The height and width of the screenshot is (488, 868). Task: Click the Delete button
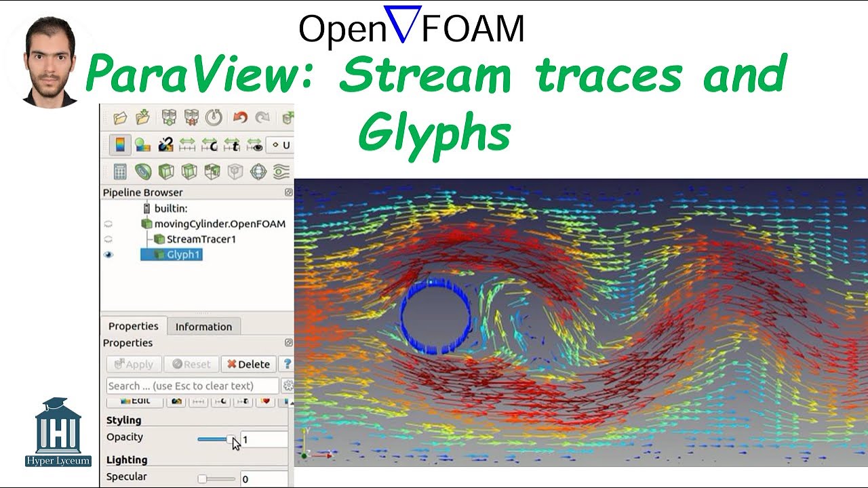coord(248,364)
